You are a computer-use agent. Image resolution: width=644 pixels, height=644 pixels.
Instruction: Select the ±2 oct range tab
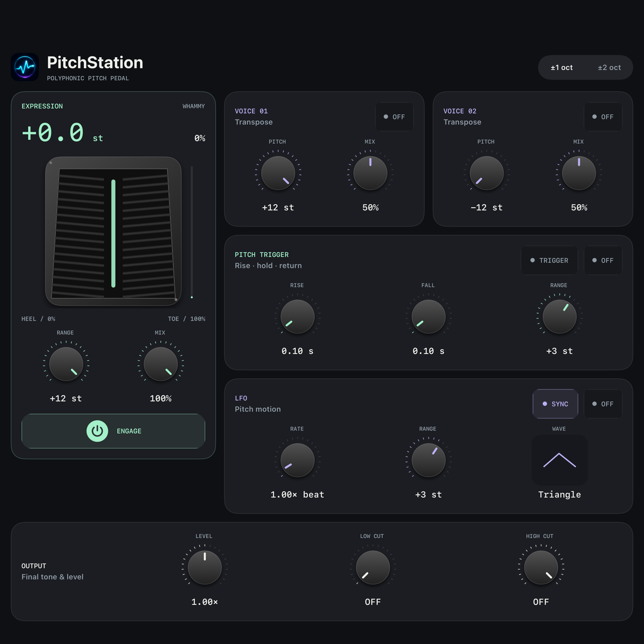tap(609, 67)
